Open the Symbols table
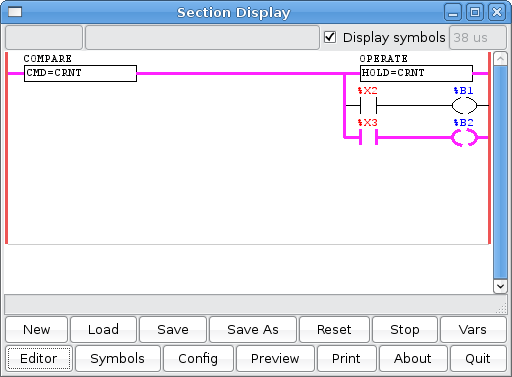Viewport: 512px width, 377px height. (x=118, y=358)
